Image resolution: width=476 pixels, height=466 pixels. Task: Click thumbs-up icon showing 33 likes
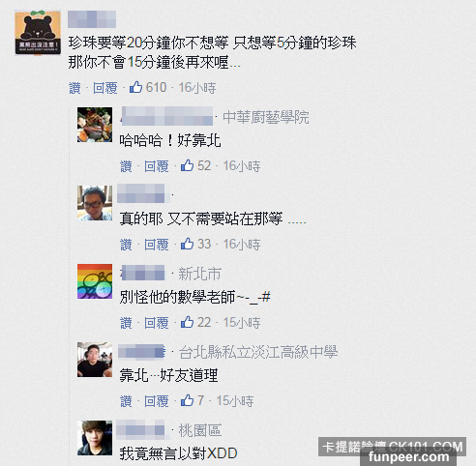click(x=187, y=244)
